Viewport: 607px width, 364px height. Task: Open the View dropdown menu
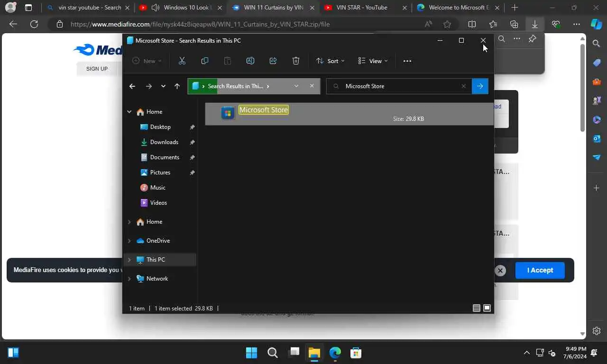click(x=373, y=61)
